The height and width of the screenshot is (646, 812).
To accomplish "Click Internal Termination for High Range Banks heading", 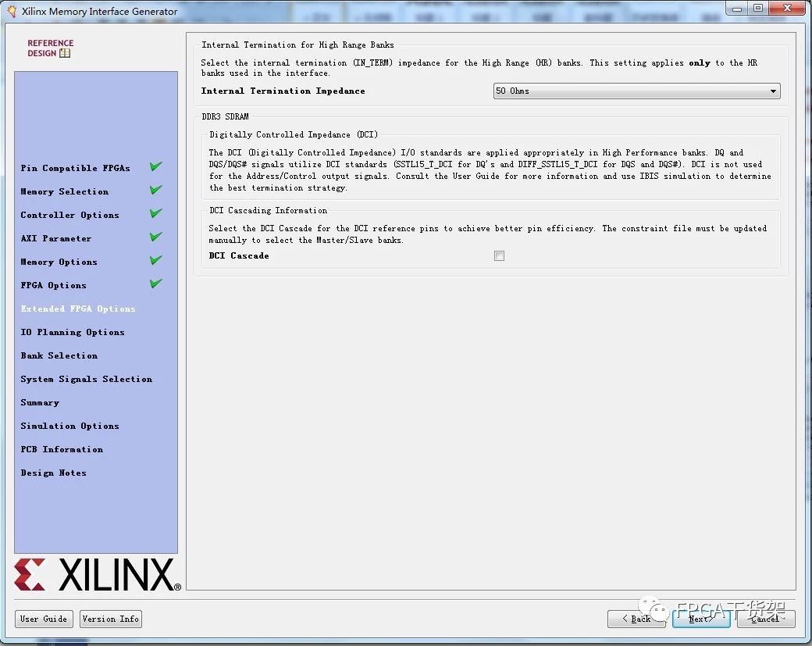I will tap(297, 45).
